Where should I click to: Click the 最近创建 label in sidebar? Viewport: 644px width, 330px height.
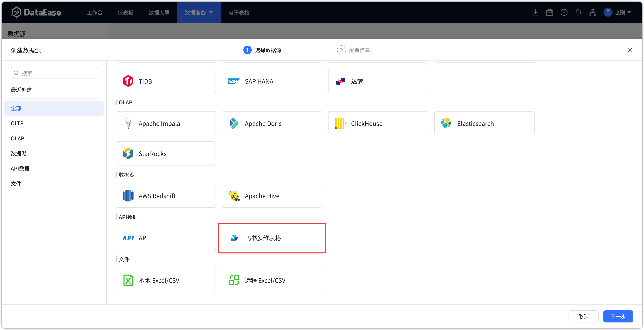point(21,90)
